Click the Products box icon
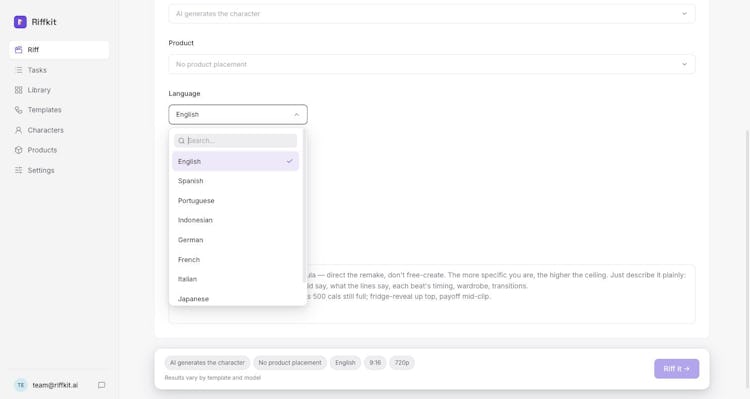Screen dimensions: 750x399 [x=19, y=150]
